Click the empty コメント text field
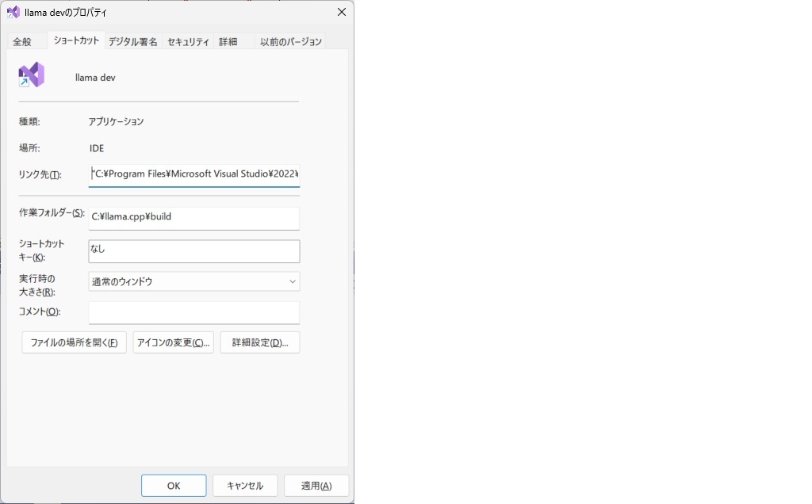812x504 pixels. [x=194, y=312]
